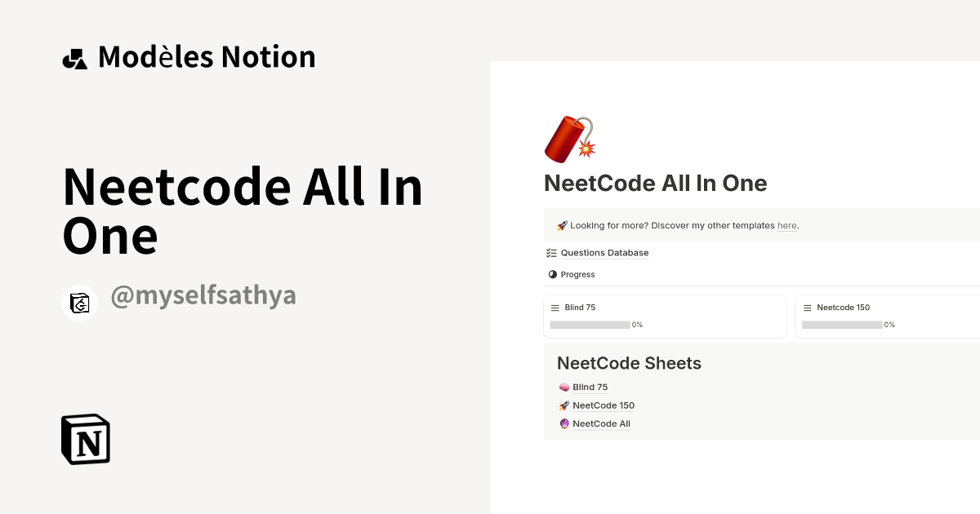Click the Blind 75 progress bar
Viewport: 980px width, 514px height.
point(590,325)
